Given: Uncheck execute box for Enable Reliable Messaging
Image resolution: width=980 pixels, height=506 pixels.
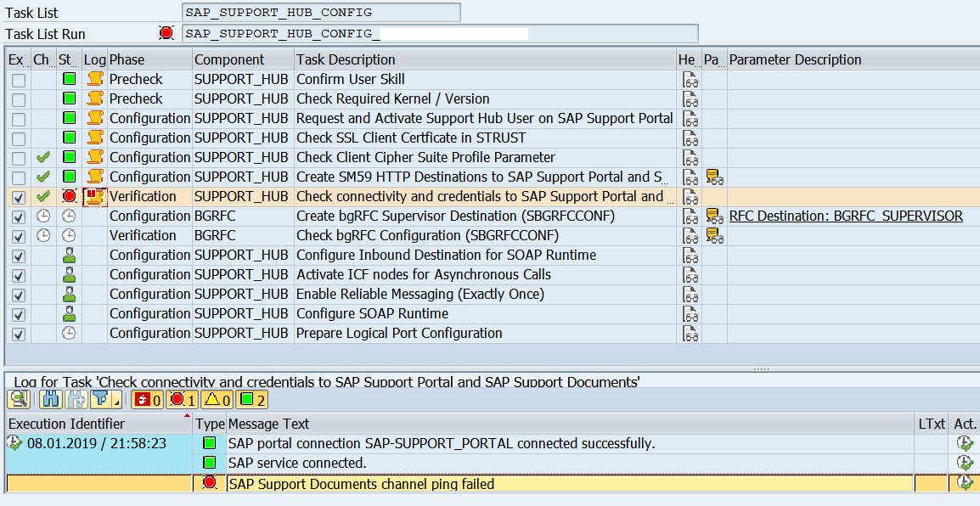Looking at the screenshot, I should coord(19,295).
